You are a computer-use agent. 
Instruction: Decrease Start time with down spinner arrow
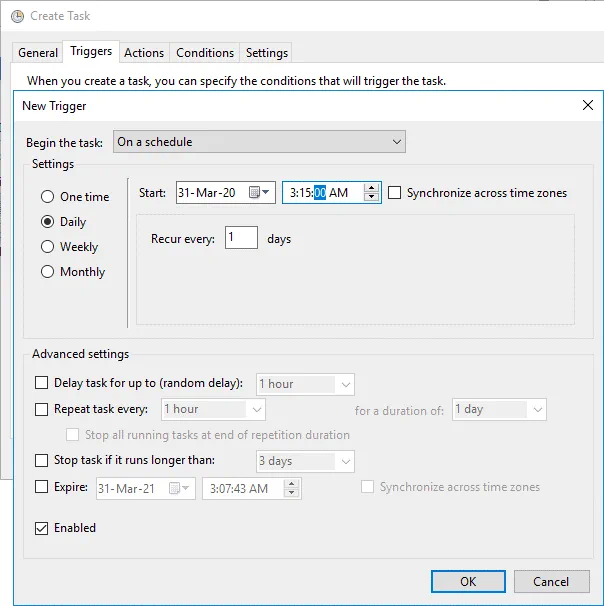pos(372,198)
